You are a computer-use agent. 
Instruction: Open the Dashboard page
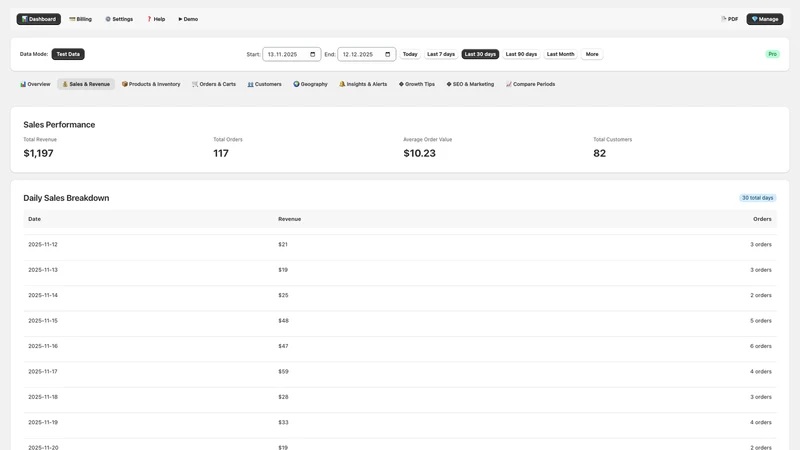39,19
